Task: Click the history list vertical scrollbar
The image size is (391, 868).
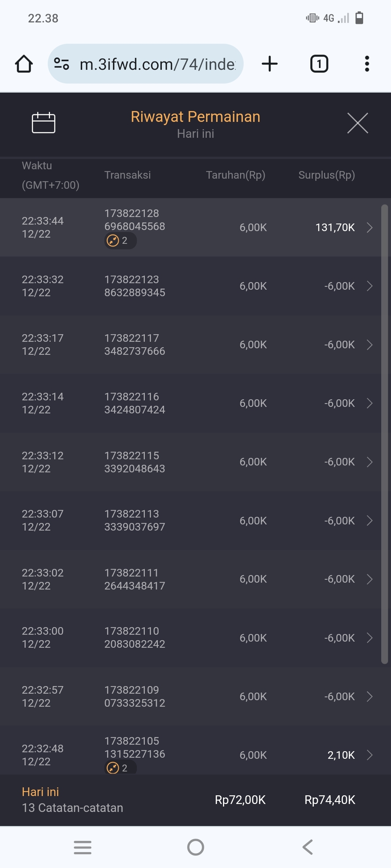Action: [384, 434]
